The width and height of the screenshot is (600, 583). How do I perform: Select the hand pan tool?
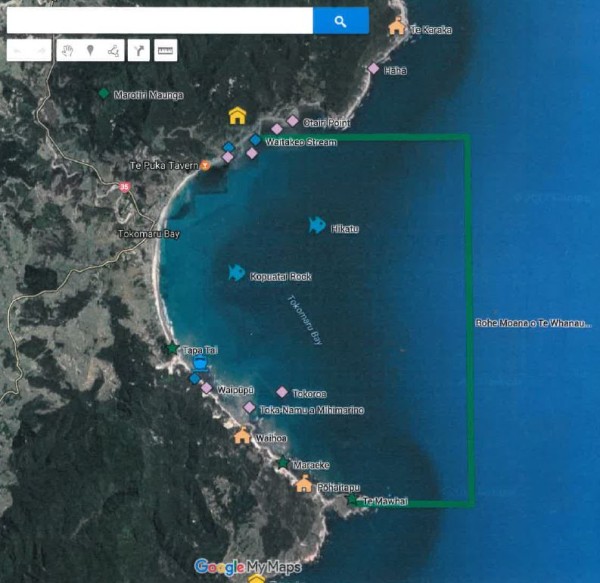click(x=68, y=50)
